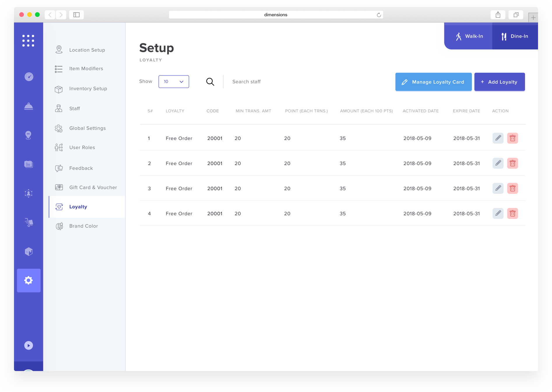Expand the Show entries dropdown

pyautogui.click(x=174, y=82)
